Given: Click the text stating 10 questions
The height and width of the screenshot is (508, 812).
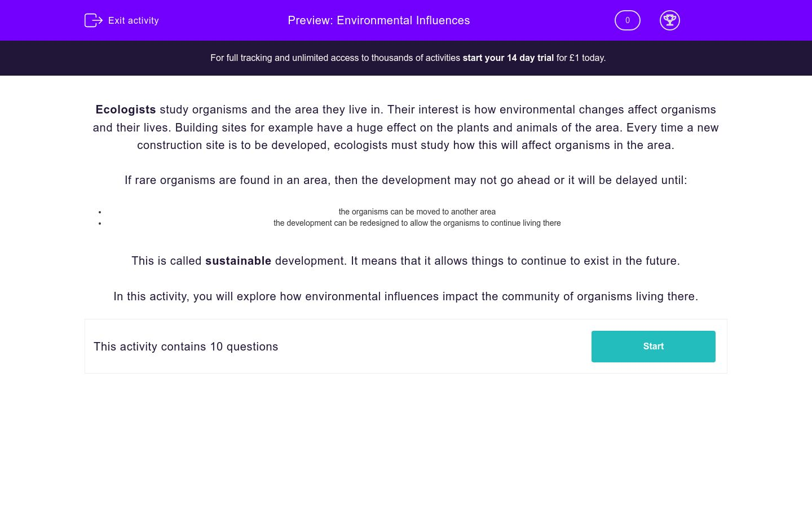Looking at the screenshot, I should pyautogui.click(x=186, y=347).
